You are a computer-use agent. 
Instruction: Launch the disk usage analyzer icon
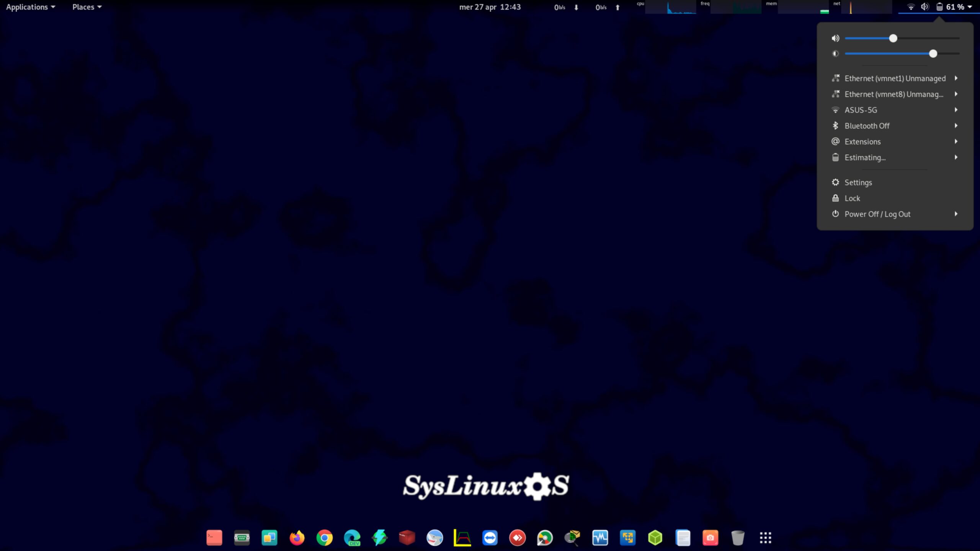click(x=545, y=538)
